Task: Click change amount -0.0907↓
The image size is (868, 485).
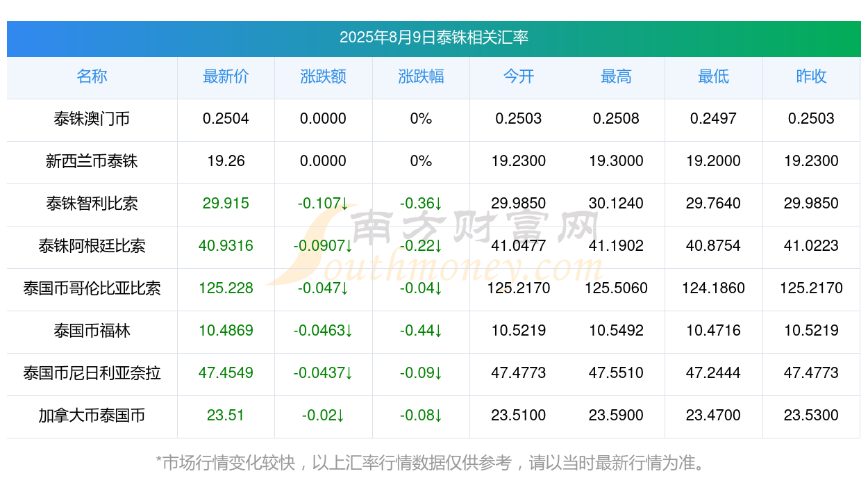Action: (324, 246)
